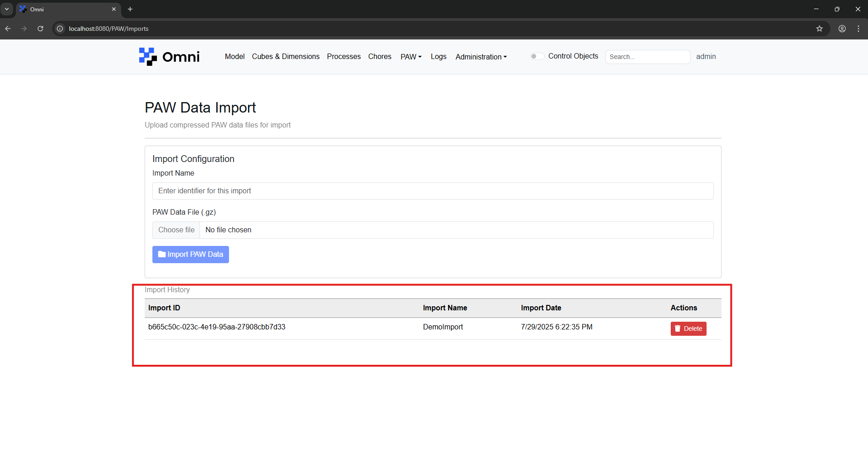Open a new tab with plus icon
The height and width of the screenshot is (466, 868).
coord(130,9)
